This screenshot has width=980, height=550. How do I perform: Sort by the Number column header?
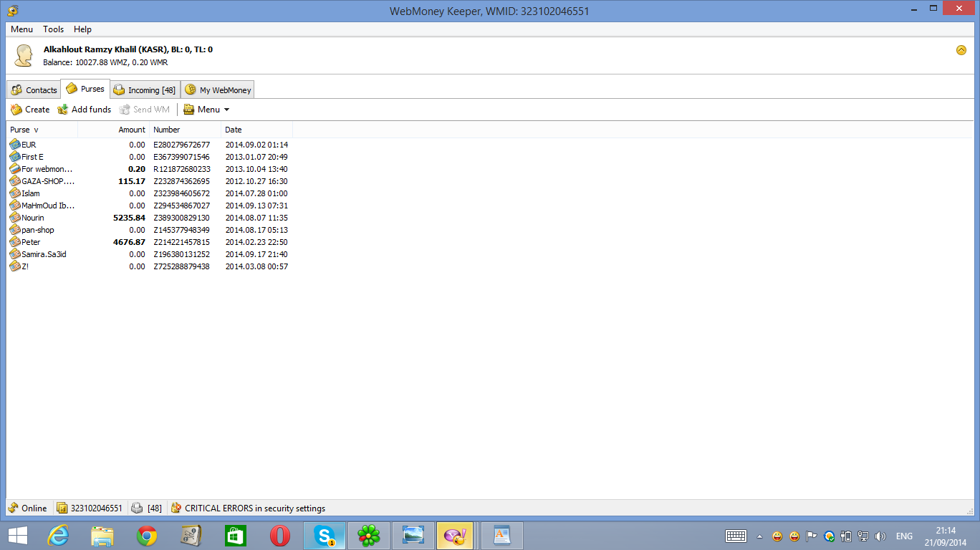185,130
